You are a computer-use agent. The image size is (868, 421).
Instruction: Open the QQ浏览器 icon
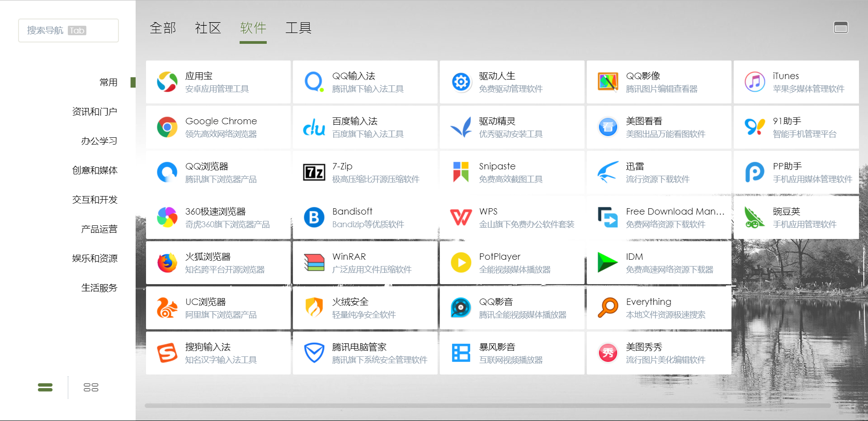[x=167, y=172]
